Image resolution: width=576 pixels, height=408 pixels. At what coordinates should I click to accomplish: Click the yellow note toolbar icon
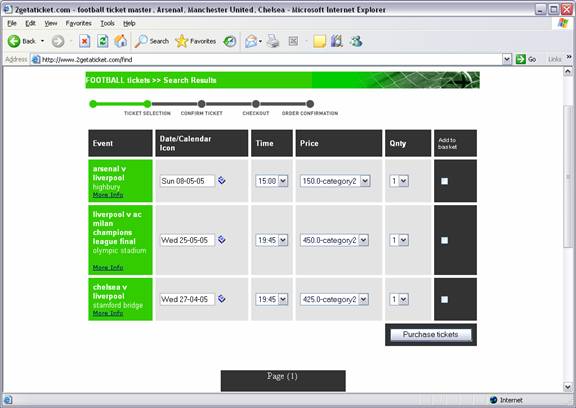[319, 41]
